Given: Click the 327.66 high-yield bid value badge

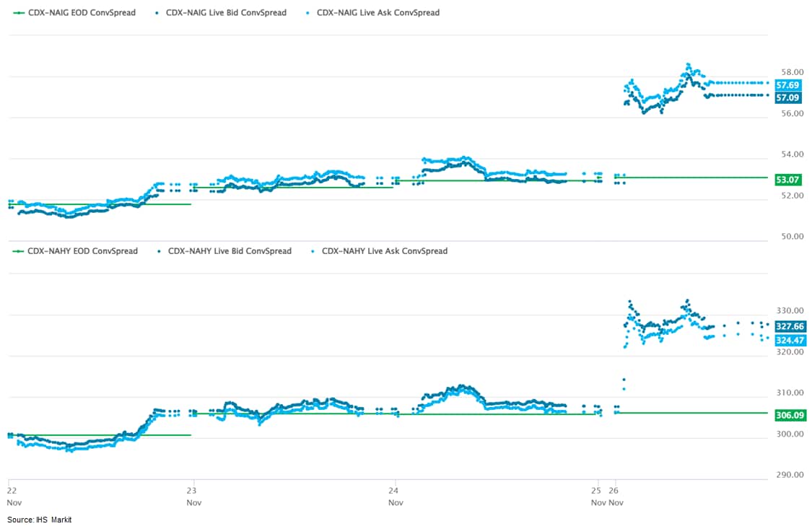Looking at the screenshot, I should pyautogui.click(x=789, y=326).
